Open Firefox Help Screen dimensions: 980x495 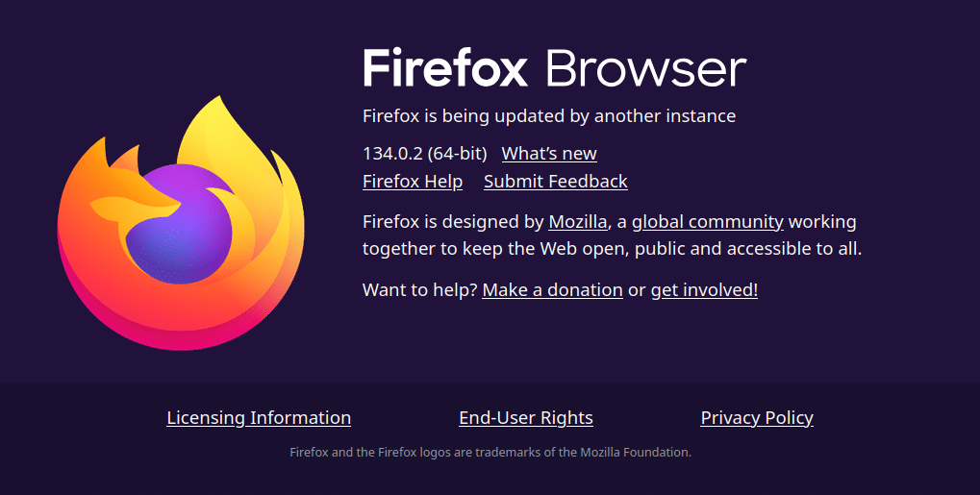coord(413,182)
